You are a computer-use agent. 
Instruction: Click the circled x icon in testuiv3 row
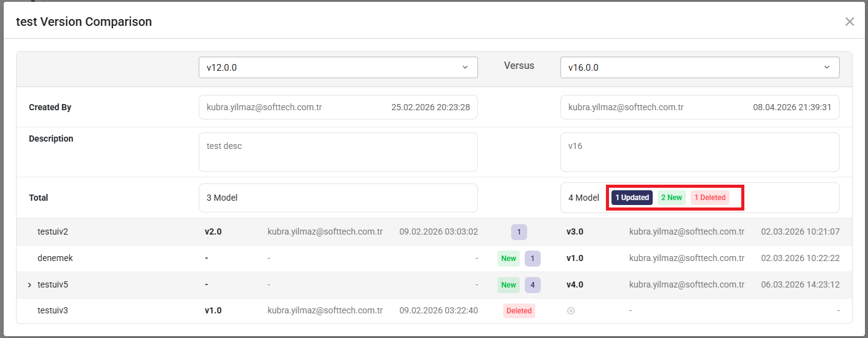tap(570, 311)
